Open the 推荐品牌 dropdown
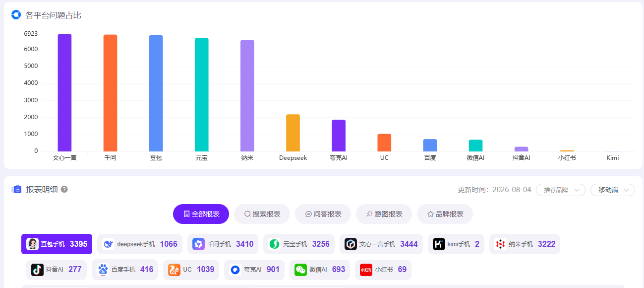This screenshot has height=288, width=644. coord(561,190)
